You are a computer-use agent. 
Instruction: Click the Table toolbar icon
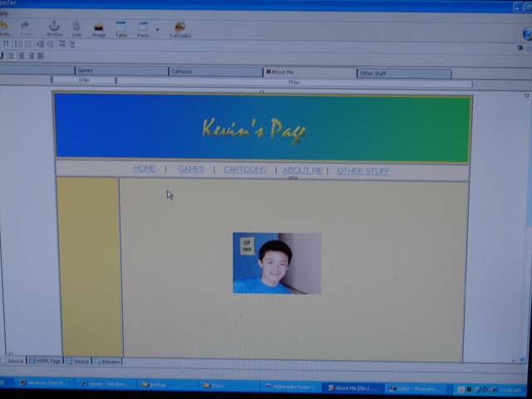coord(121,29)
